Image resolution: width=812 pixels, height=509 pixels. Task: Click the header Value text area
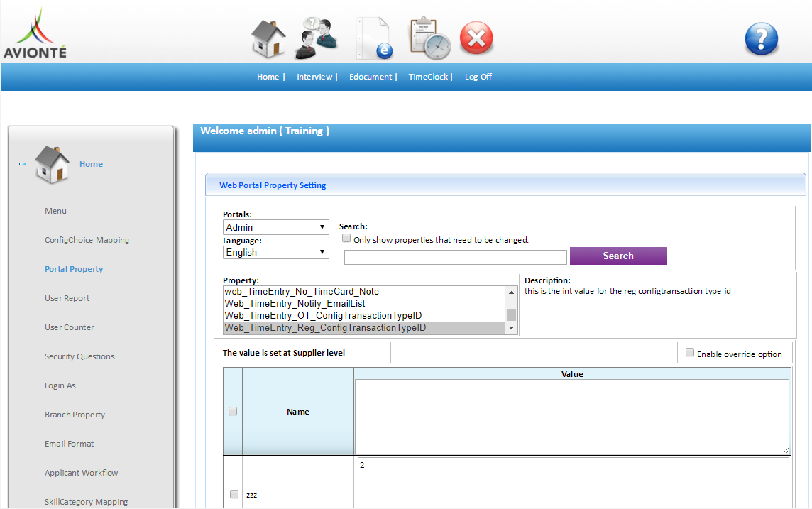[x=572, y=417]
